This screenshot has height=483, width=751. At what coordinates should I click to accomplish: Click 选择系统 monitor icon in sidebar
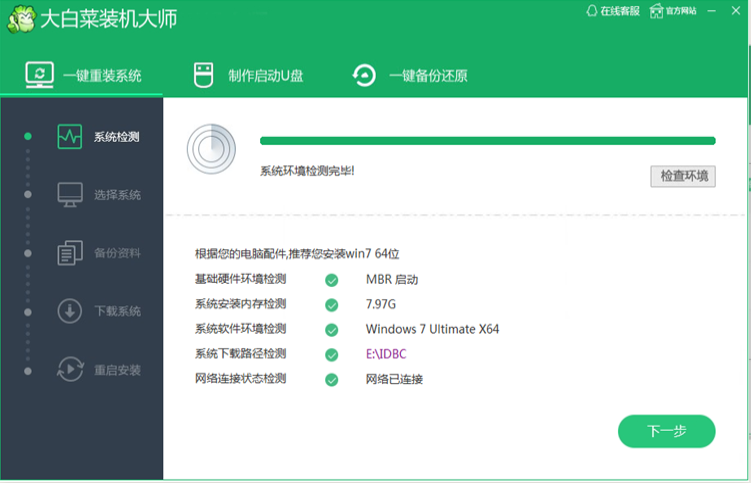(70, 194)
